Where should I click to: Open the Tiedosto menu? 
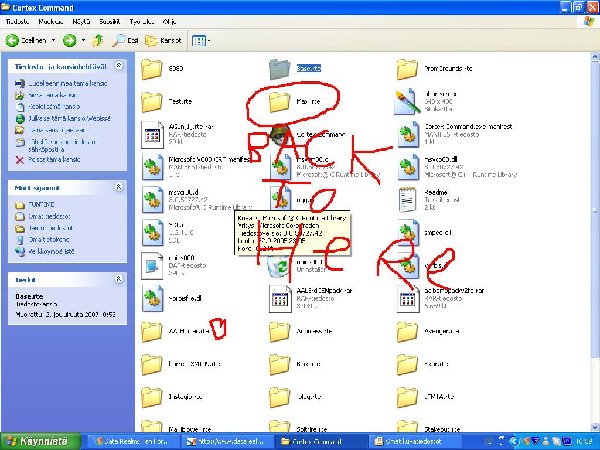coord(17,22)
